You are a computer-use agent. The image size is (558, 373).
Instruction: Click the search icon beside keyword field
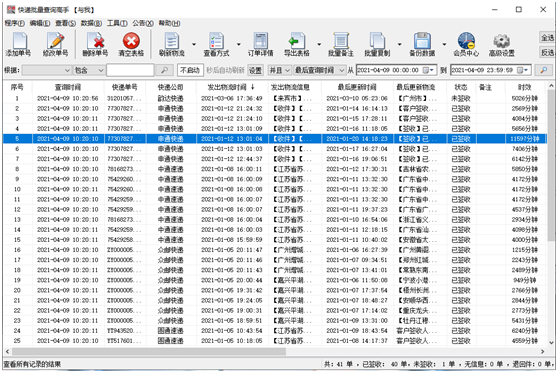pos(164,70)
